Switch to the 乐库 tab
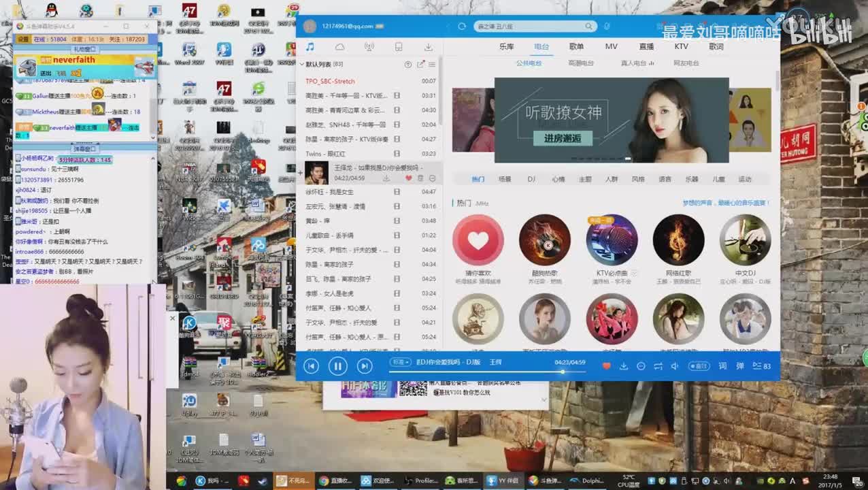The height and width of the screenshot is (490, 868). (507, 46)
